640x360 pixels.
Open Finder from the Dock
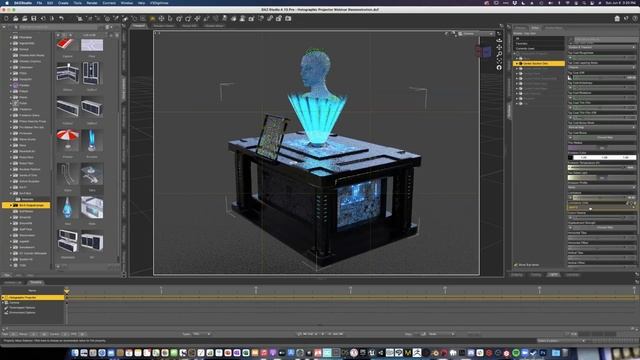click(75, 353)
